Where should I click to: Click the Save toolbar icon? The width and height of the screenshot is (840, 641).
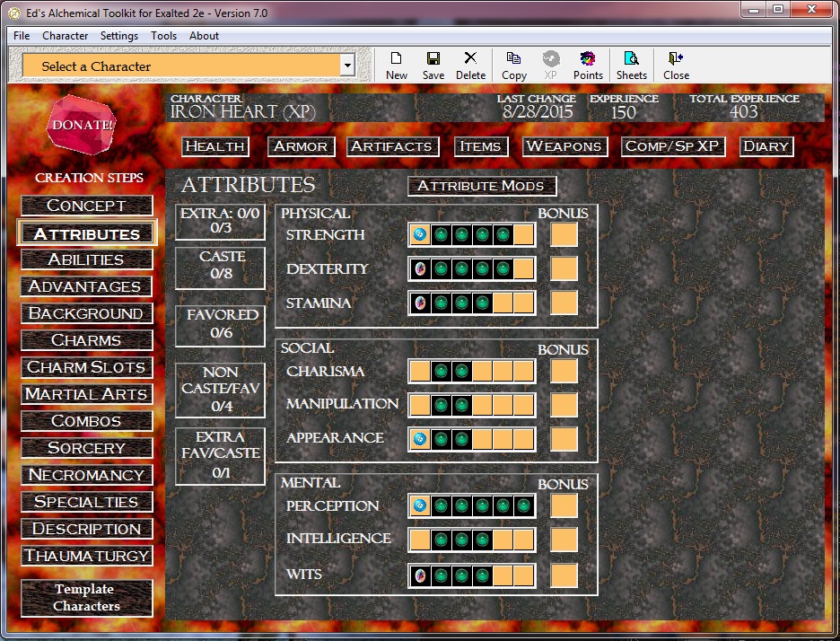[x=433, y=66]
